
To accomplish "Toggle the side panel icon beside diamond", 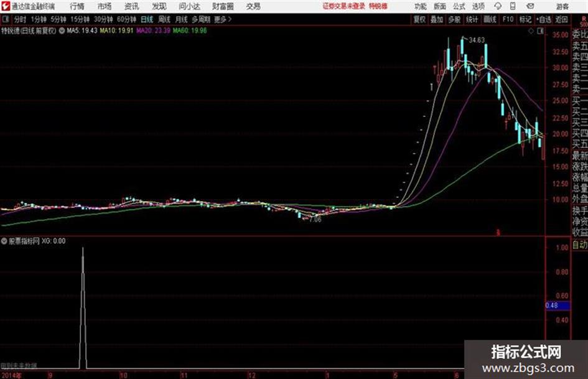I will pyautogui.click(x=540, y=32).
